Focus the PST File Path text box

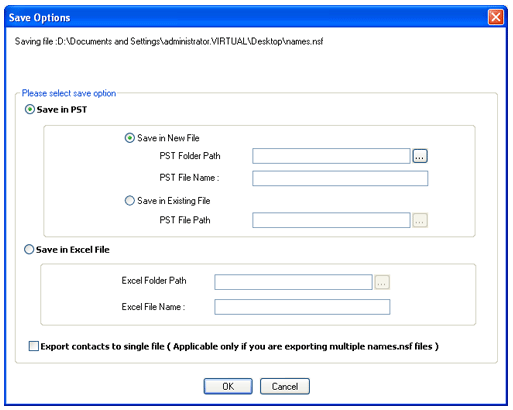331,220
